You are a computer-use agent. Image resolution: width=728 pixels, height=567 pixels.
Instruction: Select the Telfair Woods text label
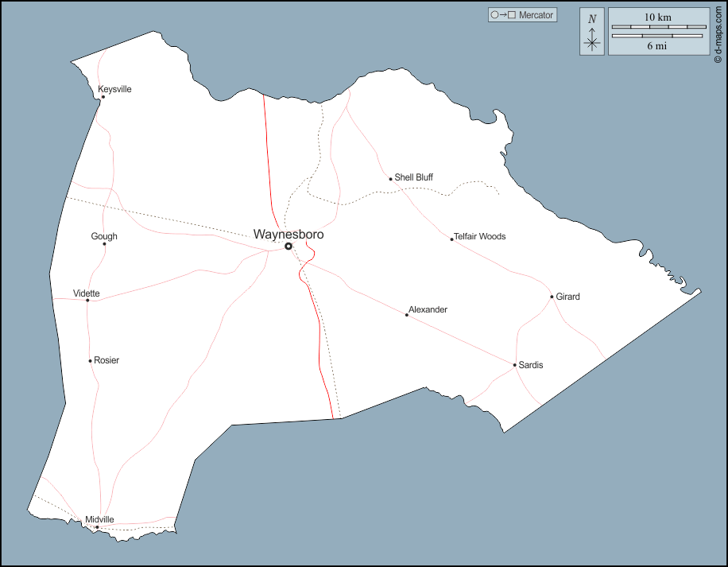(x=479, y=236)
